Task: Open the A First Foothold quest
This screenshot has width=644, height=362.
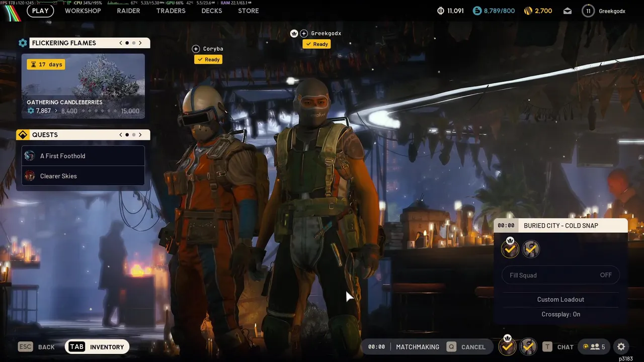Action: pos(83,156)
